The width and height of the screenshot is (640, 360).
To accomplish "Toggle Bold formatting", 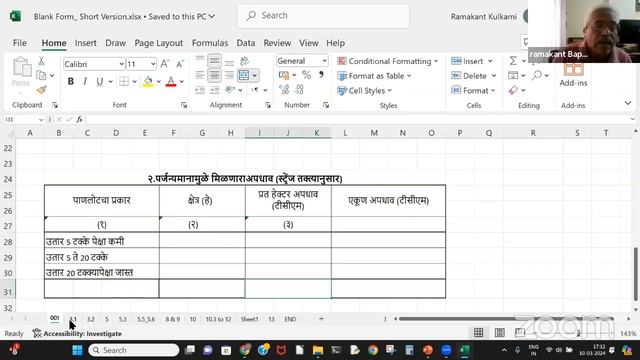I will coord(71,82).
